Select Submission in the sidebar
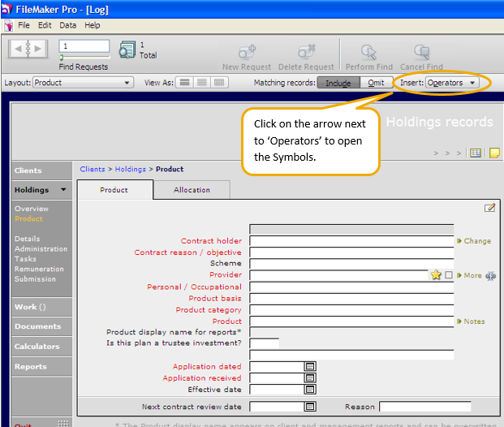The image size is (504, 427). [x=35, y=278]
